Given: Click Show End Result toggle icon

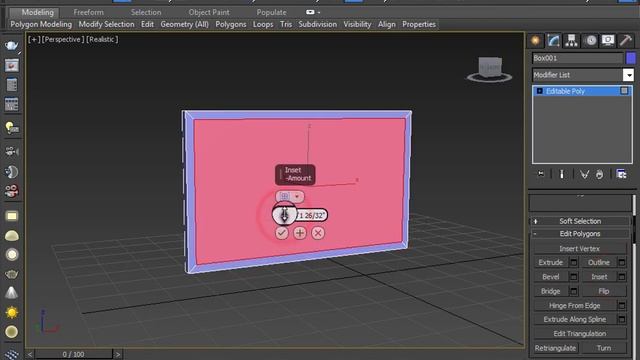Looking at the screenshot, I should [562, 174].
